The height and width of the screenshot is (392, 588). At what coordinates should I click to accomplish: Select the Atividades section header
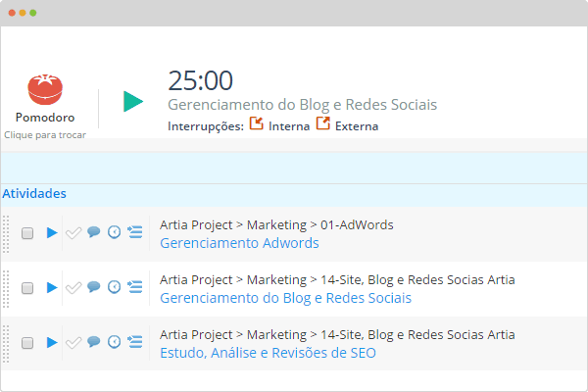pyautogui.click(x=34, y=194)
